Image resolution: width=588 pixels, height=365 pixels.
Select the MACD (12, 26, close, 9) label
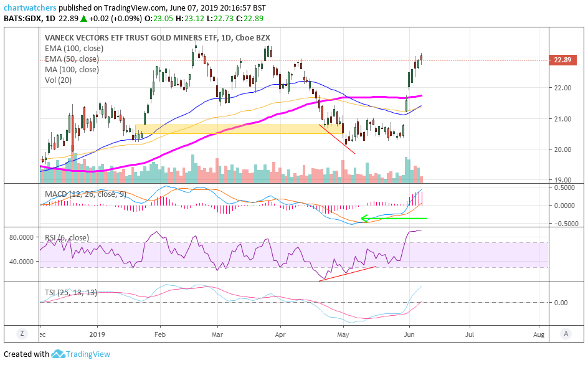(x=85, y=194)
